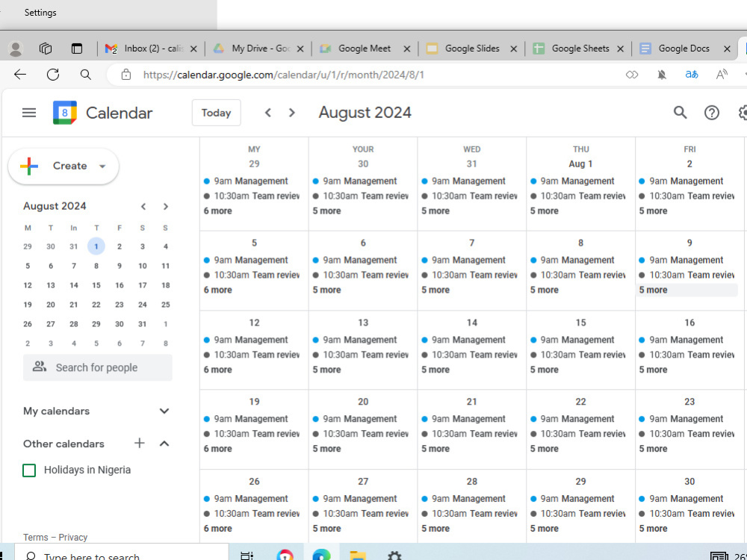Go to previous month in header
747x560 pixels.
coord(267,113)
